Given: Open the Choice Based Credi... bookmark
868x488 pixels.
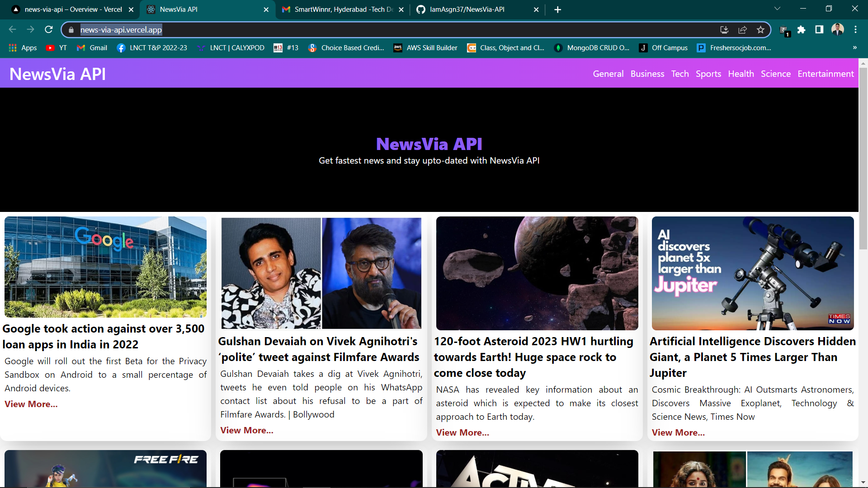Looking at the screenshot, I should [x=346, y=48].
